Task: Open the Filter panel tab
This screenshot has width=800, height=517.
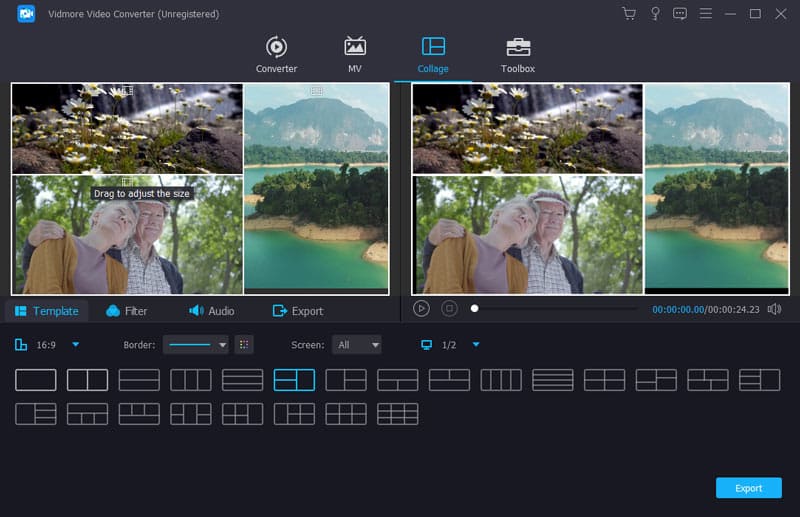Action: [126, 311]
